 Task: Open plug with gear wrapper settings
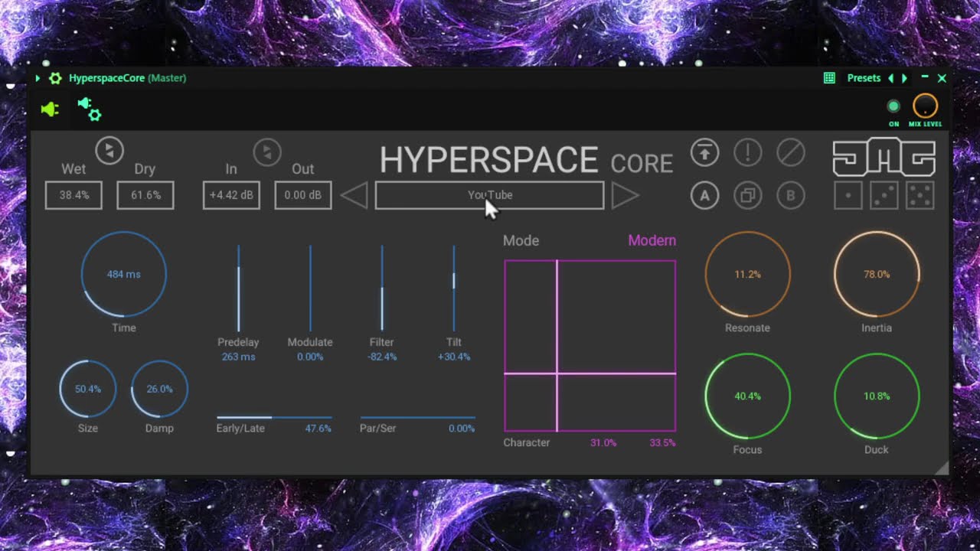point(90,109)
